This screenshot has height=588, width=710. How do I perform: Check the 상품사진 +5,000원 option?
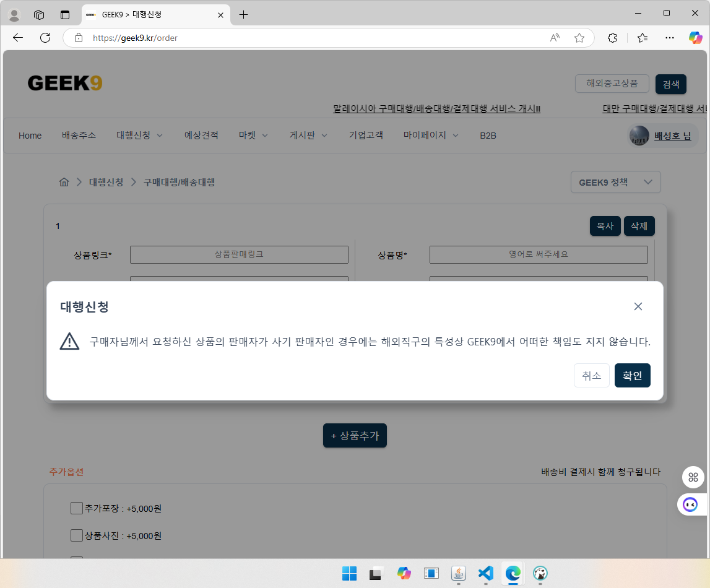tap(77, 535)
